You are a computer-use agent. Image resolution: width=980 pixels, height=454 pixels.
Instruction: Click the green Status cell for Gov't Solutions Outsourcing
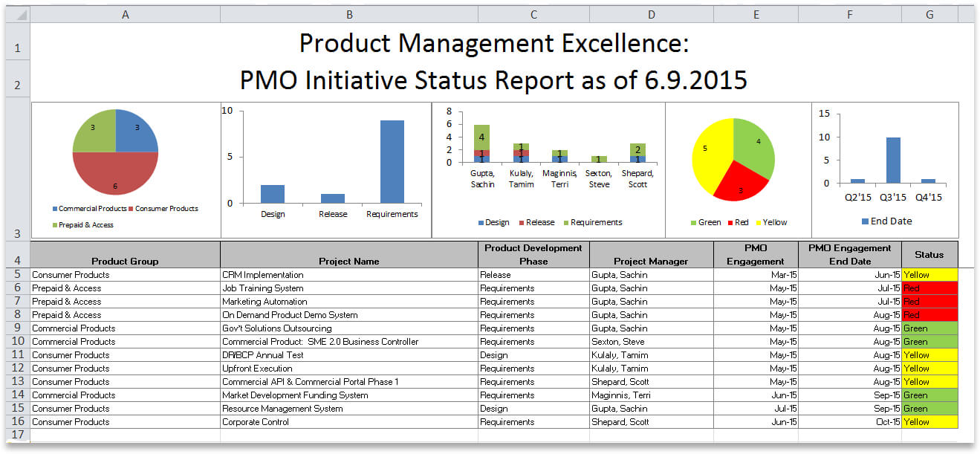point(929,328)
